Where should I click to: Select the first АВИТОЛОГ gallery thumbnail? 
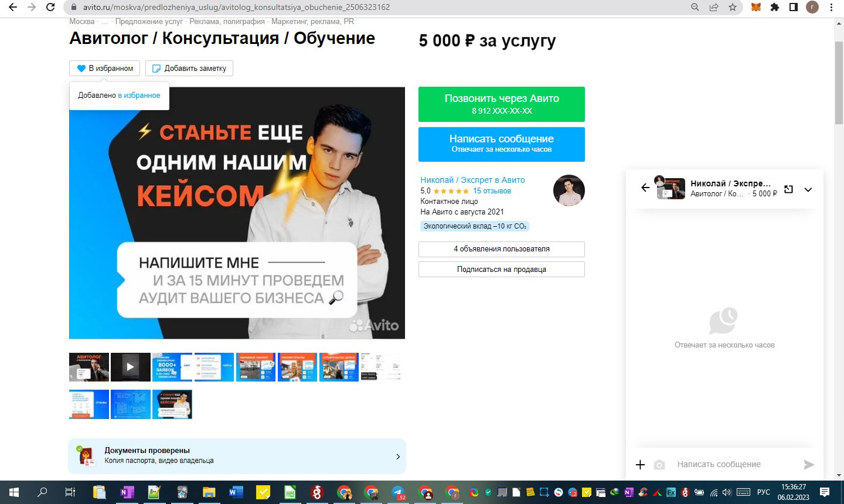pos(89,367)
